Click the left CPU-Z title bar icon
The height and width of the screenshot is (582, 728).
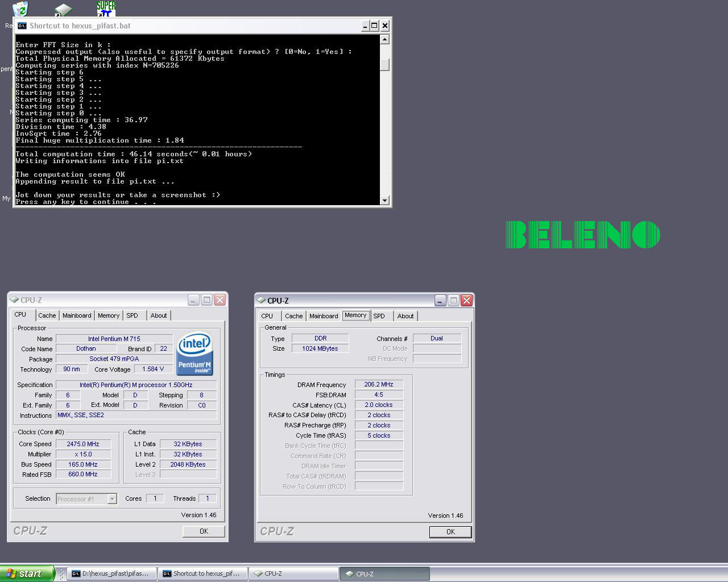click(x=14, y=300)
